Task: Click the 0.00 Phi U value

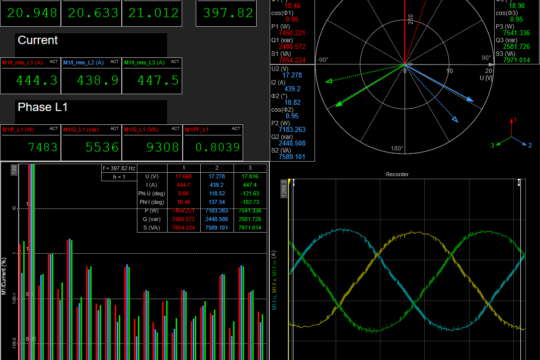Action: [x=184, y=194]
